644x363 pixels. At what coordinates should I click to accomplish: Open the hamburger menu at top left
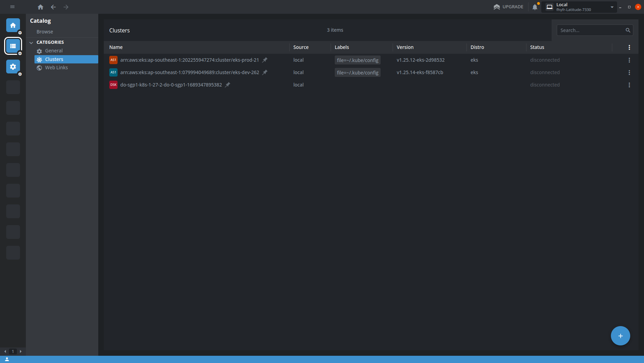[x=12, y=7]
